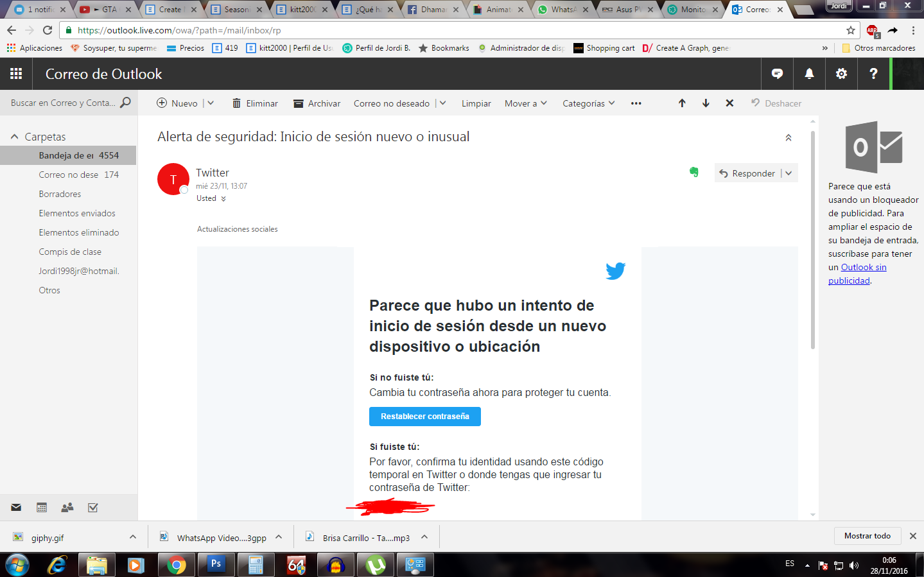Click the Responder button

coord(747,173)
